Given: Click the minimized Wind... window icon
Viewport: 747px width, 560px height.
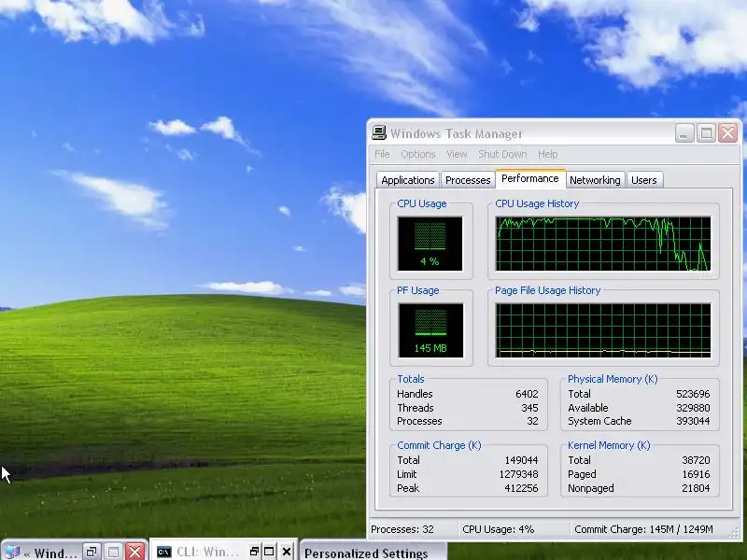Looking at the screenshot, I should (x=12, y=553).
